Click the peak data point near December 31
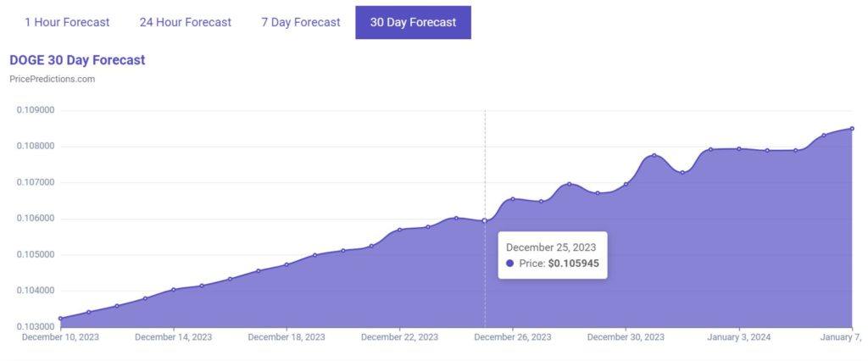This screenshot has width=868, height=361. tap(654, 155)
